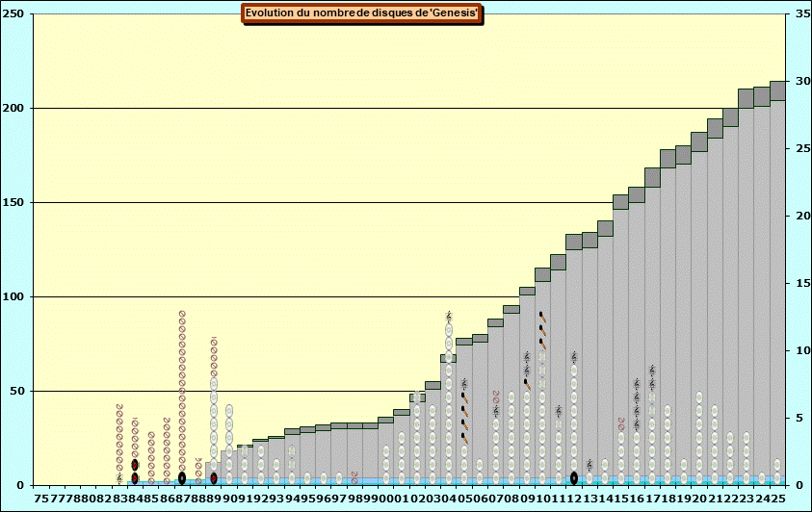Click the right axis value 10

(x=803, y=350)
